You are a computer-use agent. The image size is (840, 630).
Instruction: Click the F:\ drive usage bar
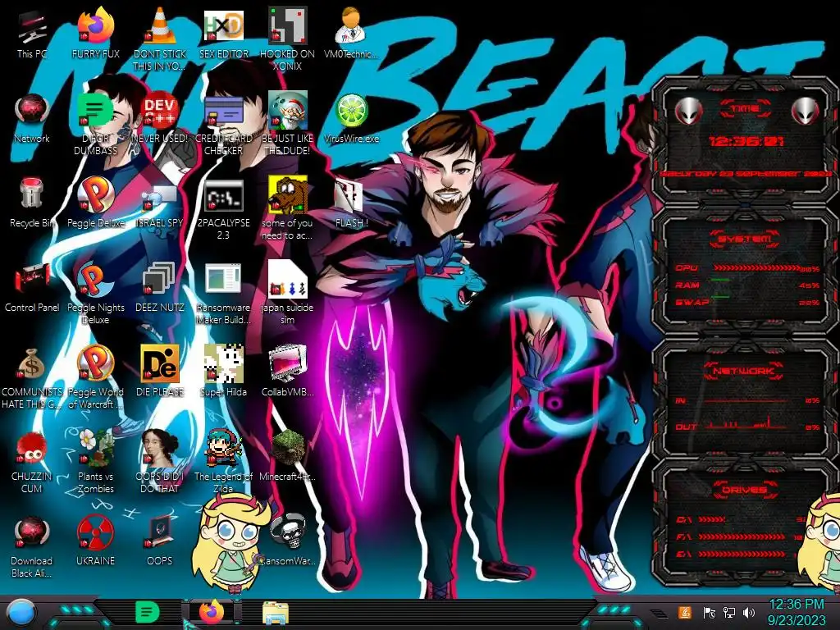742,536
